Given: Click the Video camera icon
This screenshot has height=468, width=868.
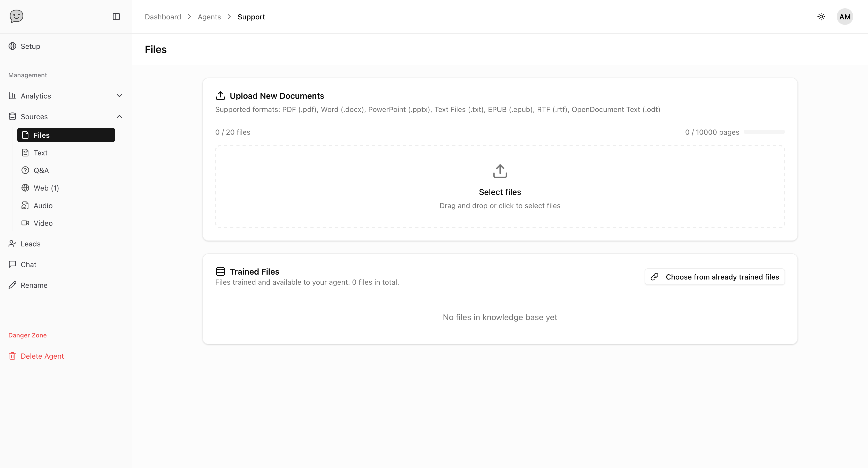Looking at the screenshot, I should pos(25,223).
